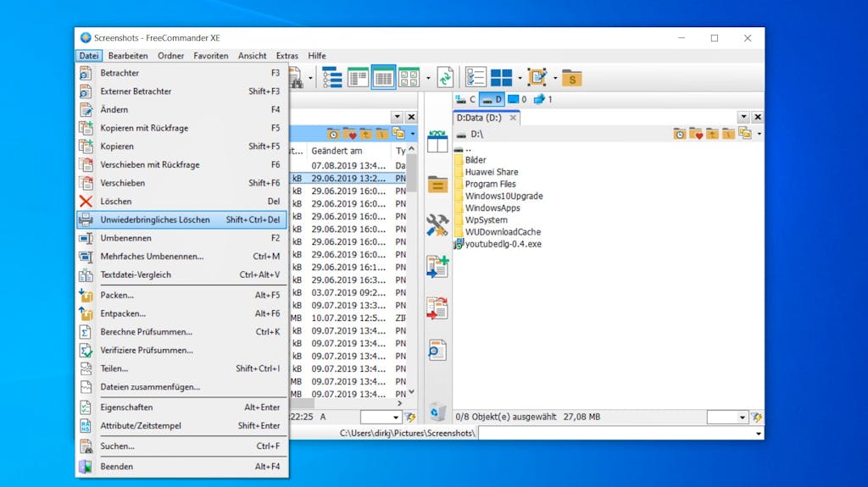
Task: Choose Packen... from Datei menu
Action: tap(181, 295)
